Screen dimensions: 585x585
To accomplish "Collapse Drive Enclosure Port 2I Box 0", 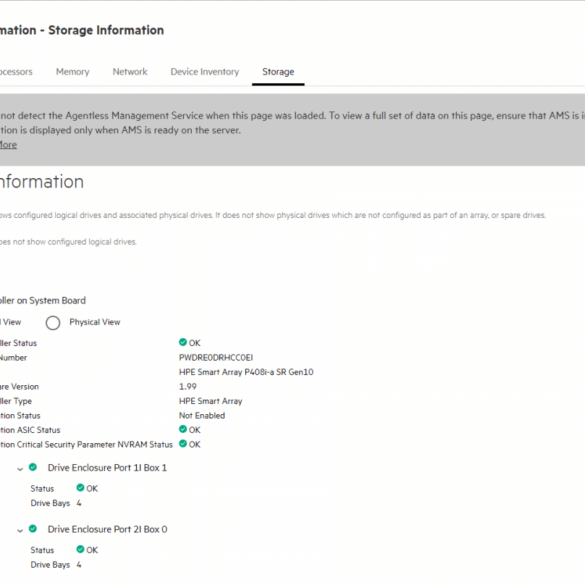I will coord(20,531).
